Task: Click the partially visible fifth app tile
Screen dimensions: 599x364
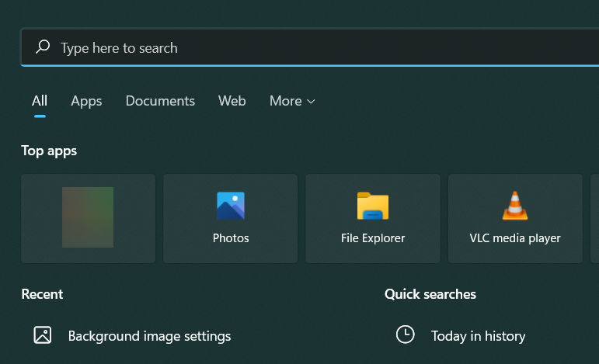Action: 594,218
